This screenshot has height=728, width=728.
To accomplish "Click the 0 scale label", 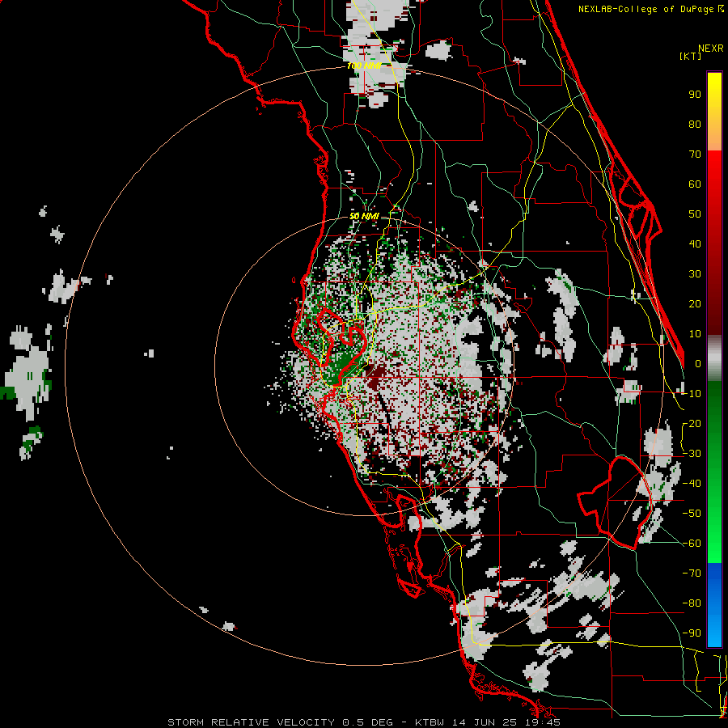I will [x=698, y=363].
